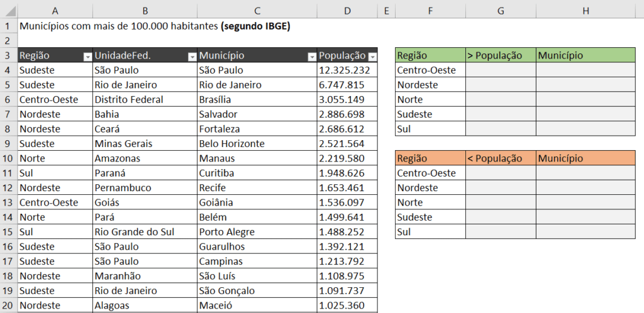Select row 10 header

[9, 158]
